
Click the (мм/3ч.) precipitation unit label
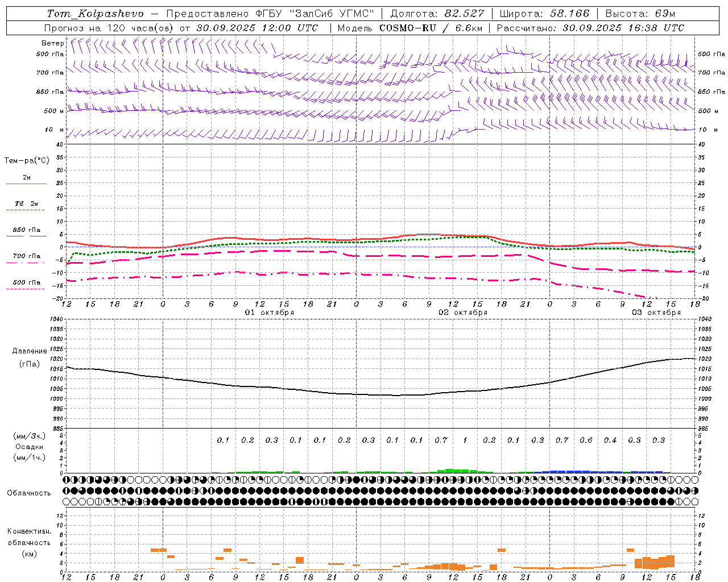coord(30,436)
